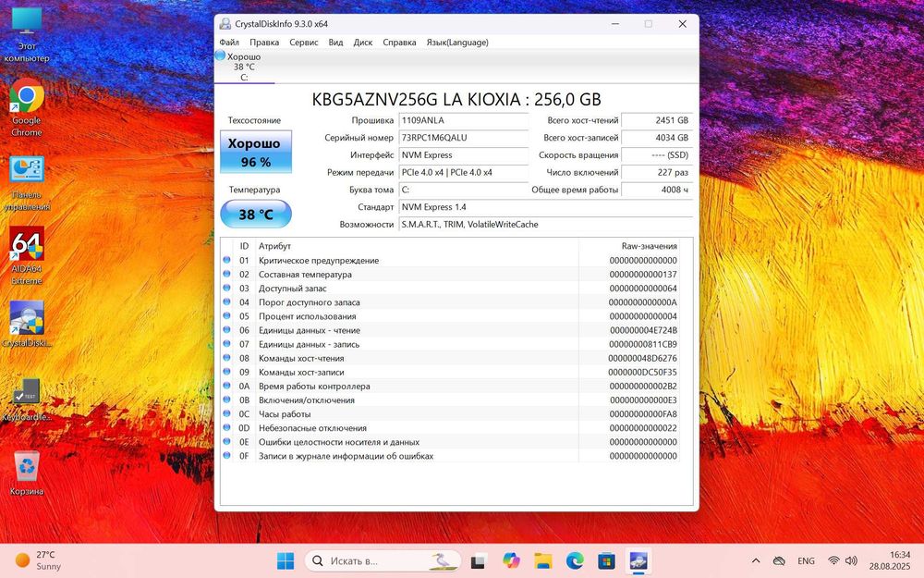Click the CrystalDiskInfo title bar icon
924x578 pixels.
225,24
